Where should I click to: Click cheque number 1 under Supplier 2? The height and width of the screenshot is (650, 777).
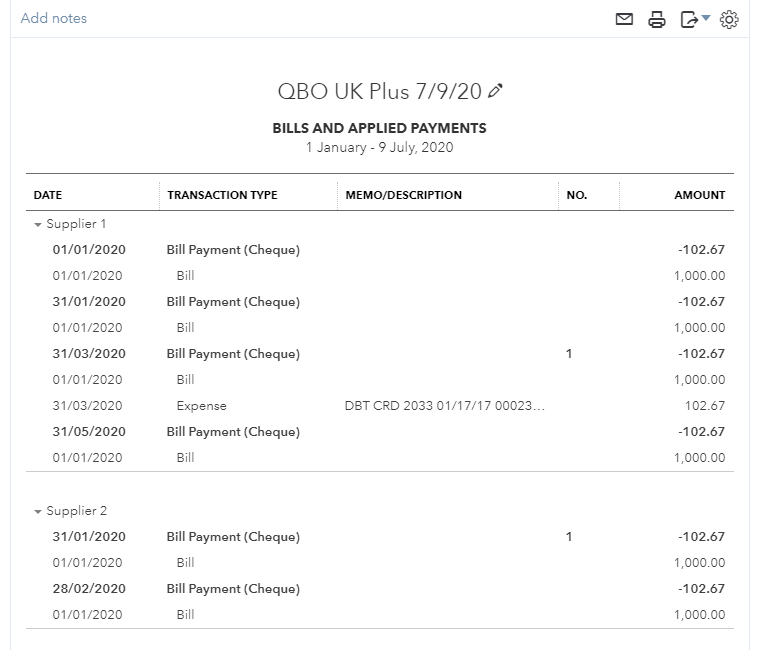569,537
